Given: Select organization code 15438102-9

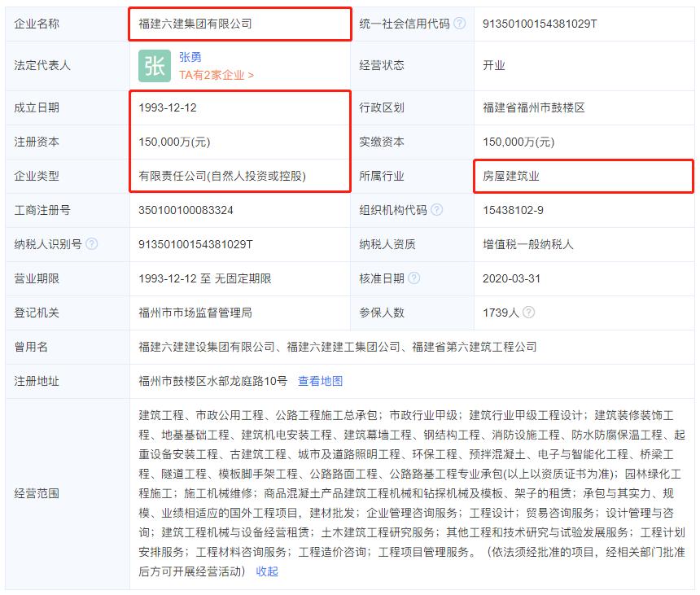Looking at the screenshot, I should point(513,210).
